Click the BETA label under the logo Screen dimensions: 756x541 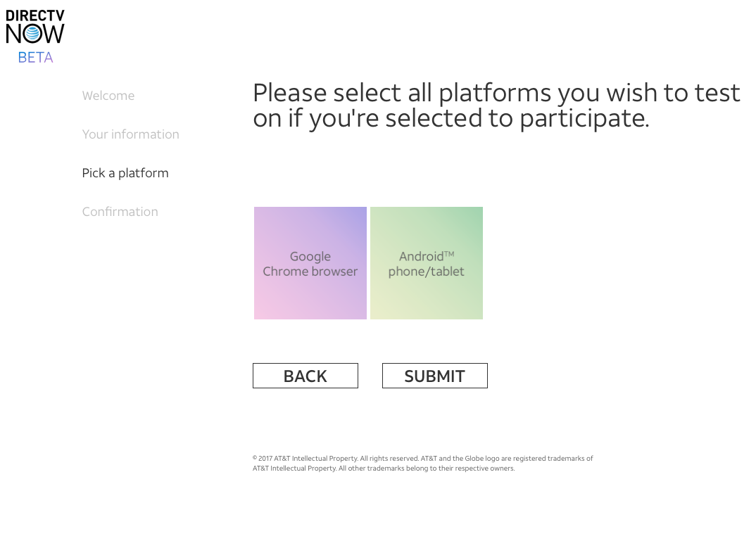[36, 58]
